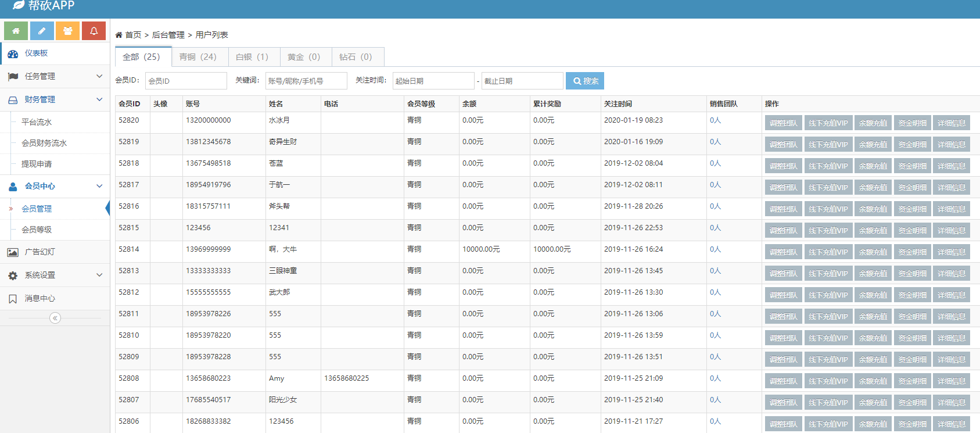Viewport: 980px width, 433px height.
Task: Click the name 奇异生财
Action: tap(283, 142)
